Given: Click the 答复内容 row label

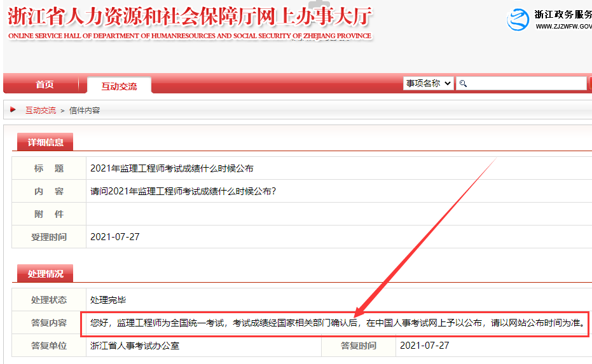Looking at the screenshot, I should click(49, 323).
